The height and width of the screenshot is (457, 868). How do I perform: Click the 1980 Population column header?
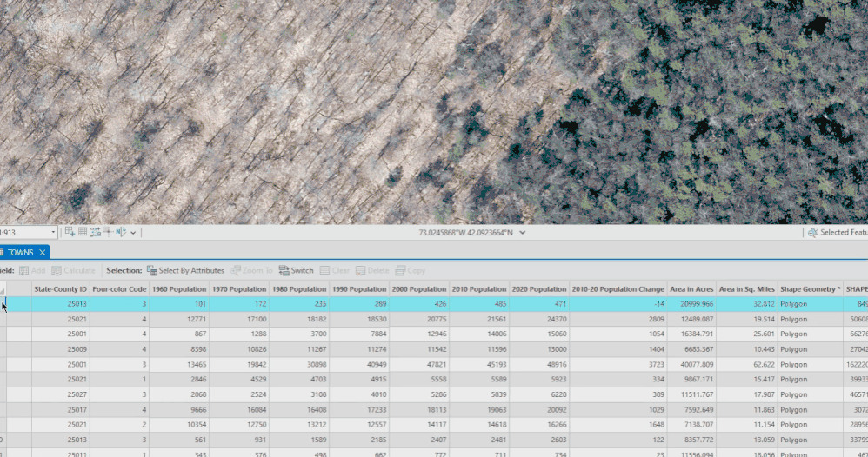299,289
